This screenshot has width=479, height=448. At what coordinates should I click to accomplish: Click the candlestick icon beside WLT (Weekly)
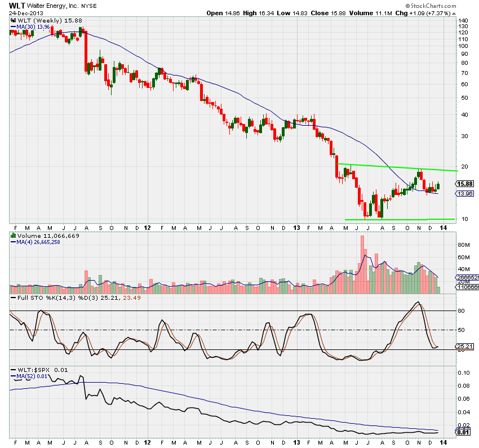pyautogui.click(x=13, y=20)
